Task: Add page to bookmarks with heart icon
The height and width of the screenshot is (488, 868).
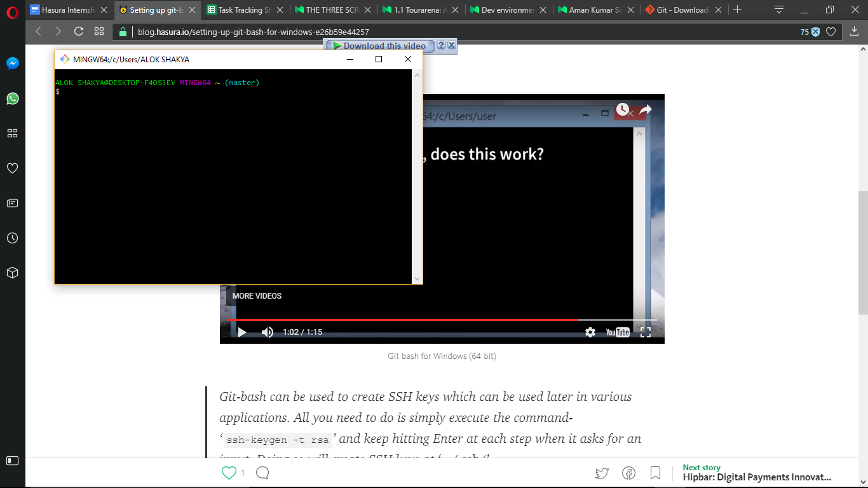Action: [x=831, y=32]
